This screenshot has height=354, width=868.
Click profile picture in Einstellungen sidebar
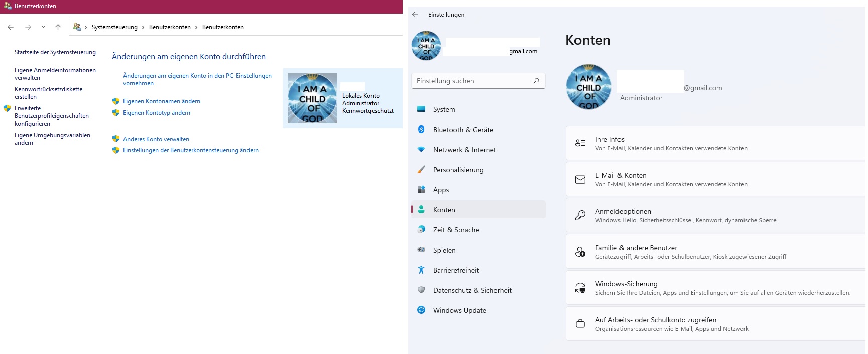click(426, 46)
